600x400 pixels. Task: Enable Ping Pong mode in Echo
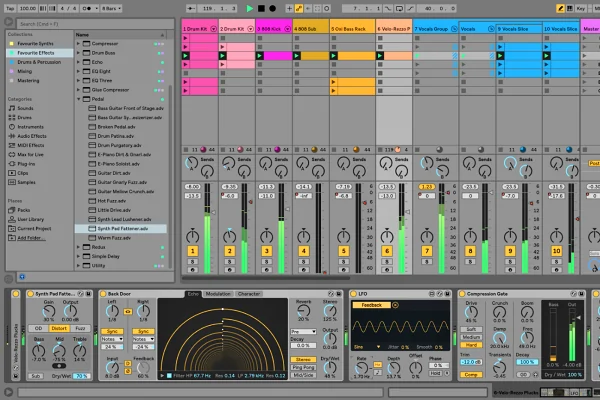pos(303,367)
